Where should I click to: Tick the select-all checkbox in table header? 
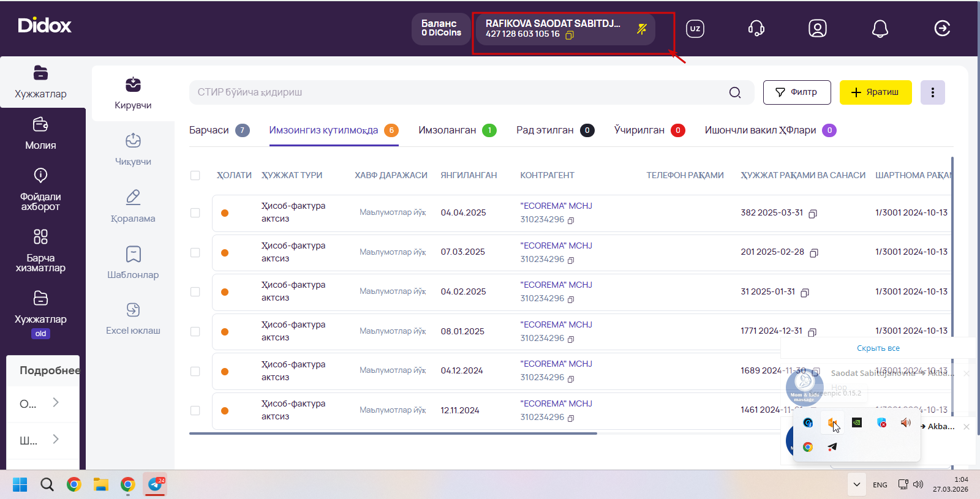195,176
